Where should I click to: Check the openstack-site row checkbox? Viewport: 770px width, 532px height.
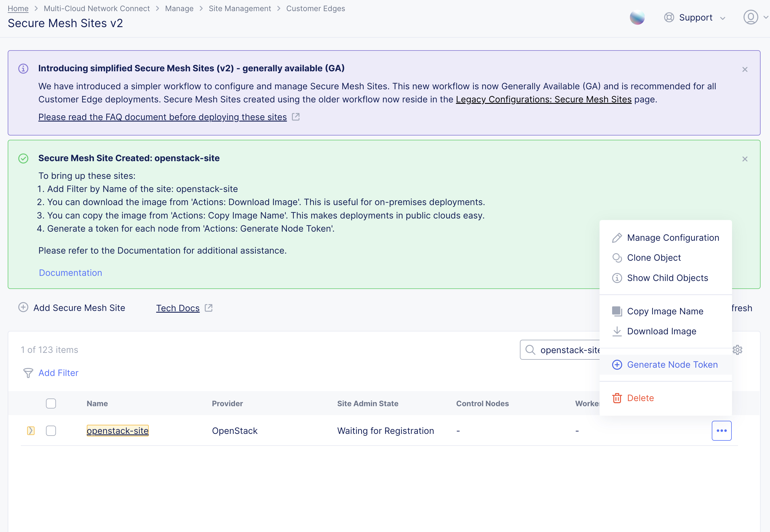pos(51,430)
